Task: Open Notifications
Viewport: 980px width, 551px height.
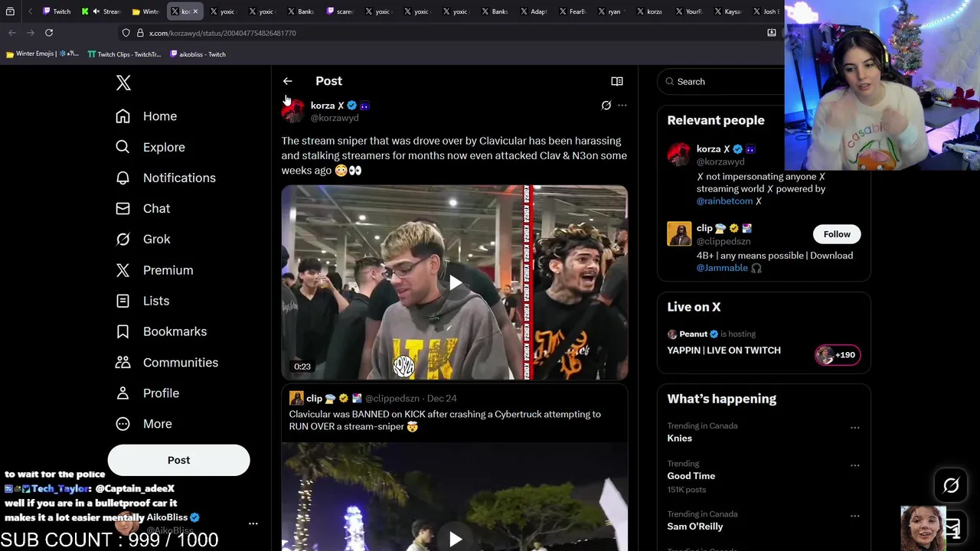Action: click(165, 178)
